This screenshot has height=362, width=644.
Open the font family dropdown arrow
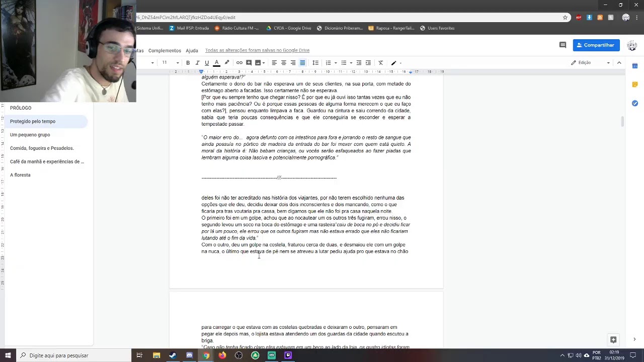click(152, 63)
